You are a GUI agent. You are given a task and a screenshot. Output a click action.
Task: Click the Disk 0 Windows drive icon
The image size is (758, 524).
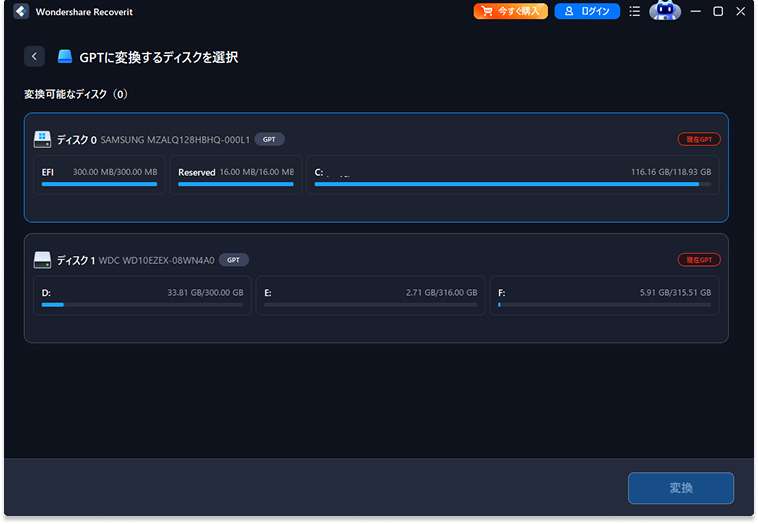pyautogui.click(x=42, y=139)
